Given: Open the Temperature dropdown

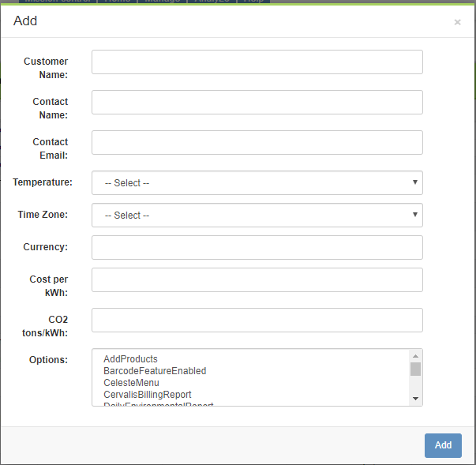Looking at the screenshot, I should (x=257, y=183).
